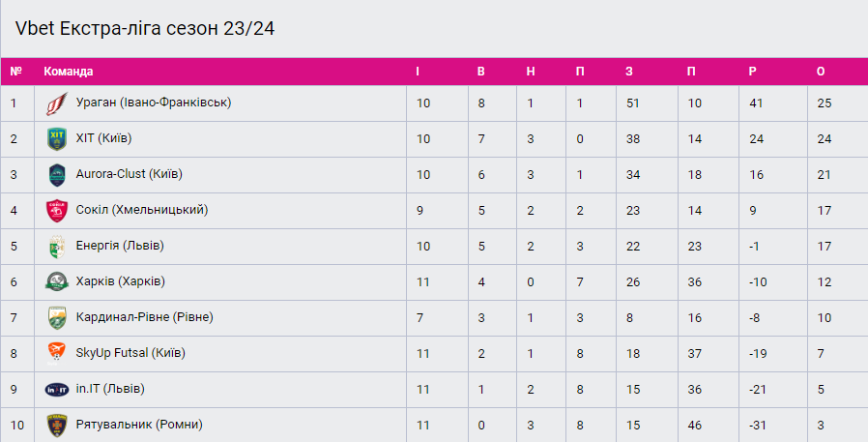Click Ураган's 25 points cell
Screen dimensions: 868x442
point(824,103)
